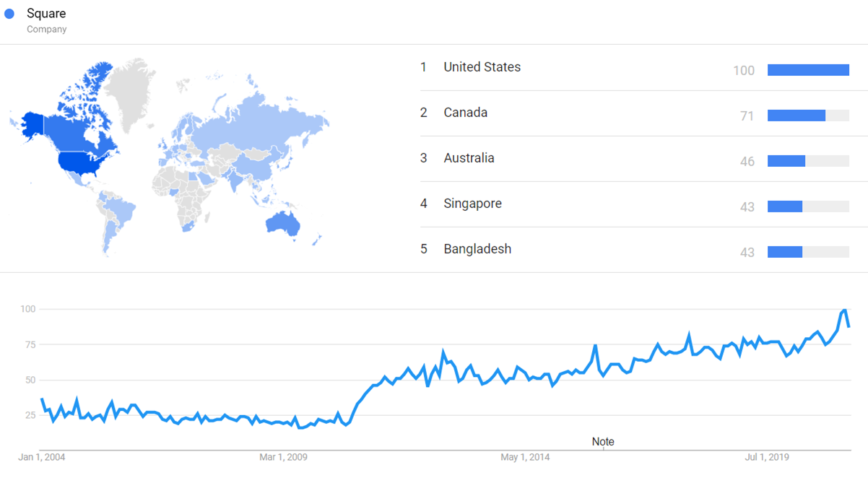Click Australia's interest bar
This screenshot has width=868, height=483.
point(786,161)
